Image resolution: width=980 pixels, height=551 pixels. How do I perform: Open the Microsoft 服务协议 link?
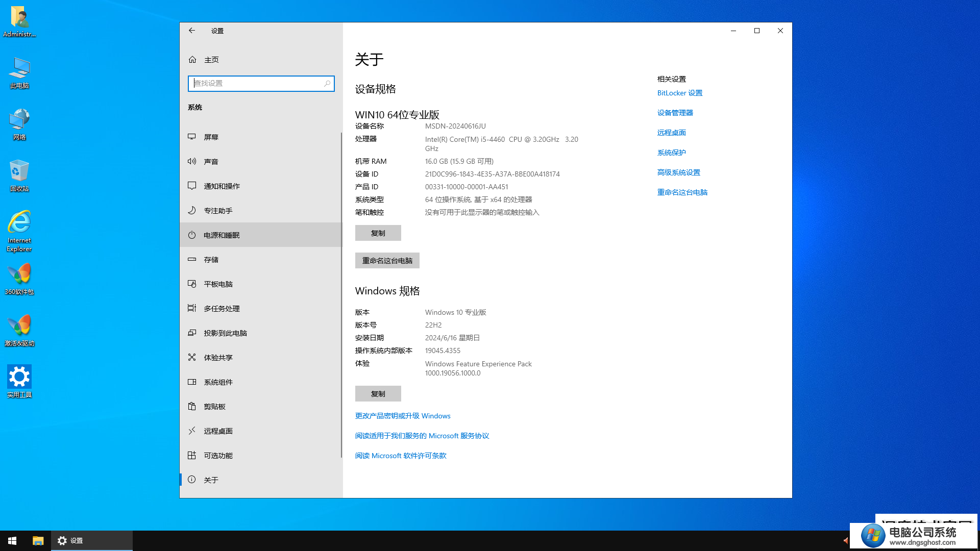point(422,436)
